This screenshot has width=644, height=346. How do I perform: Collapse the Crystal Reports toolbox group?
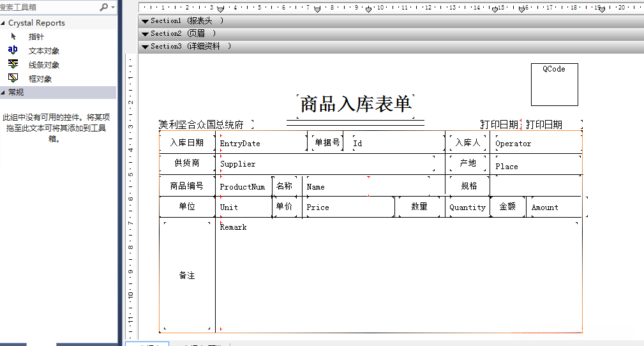click(x=3, y=23)
